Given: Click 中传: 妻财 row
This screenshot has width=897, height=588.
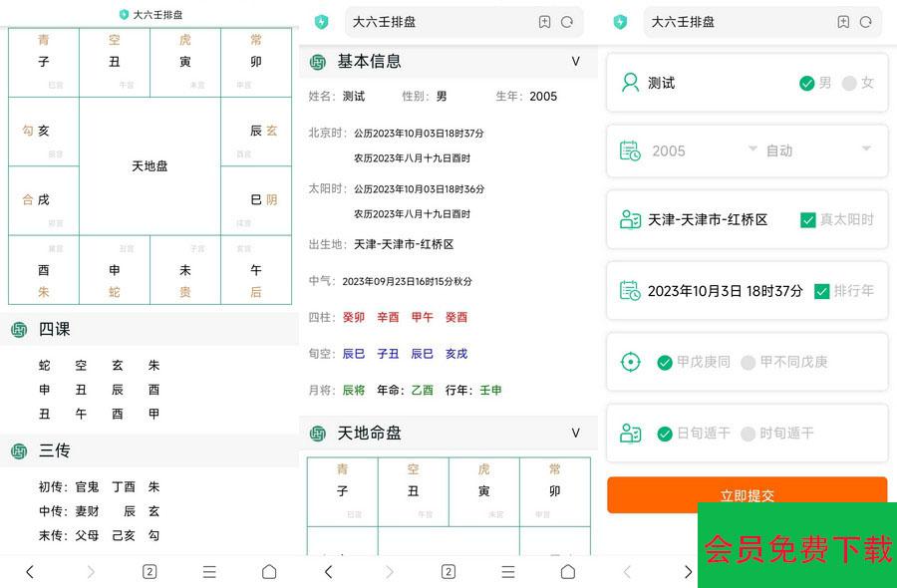Looking at the screenshot, I should click(x=100, y=511).
